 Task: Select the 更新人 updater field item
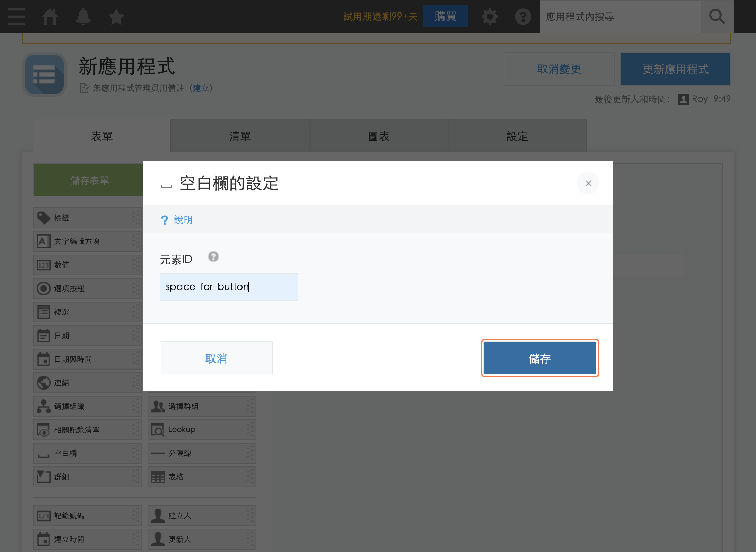[202, 539]
